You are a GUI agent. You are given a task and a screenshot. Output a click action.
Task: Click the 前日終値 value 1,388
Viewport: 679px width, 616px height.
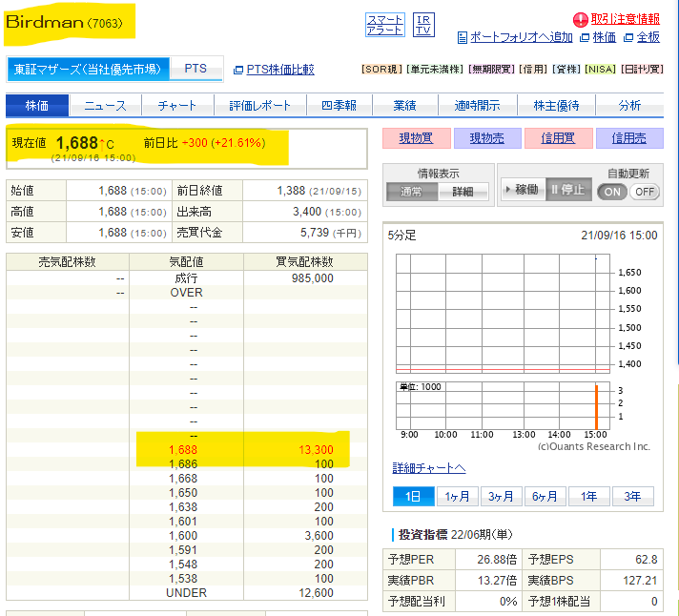[291, 191]
